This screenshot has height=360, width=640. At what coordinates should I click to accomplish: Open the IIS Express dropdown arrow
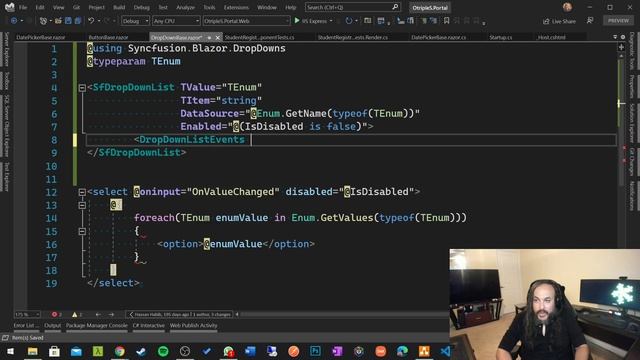click(331, 21)
